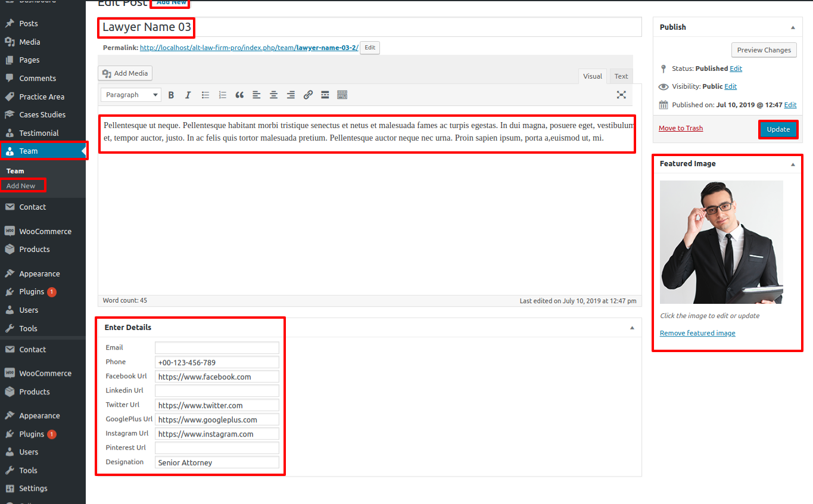Open the Paragraph format dropdown

(130, 95)
